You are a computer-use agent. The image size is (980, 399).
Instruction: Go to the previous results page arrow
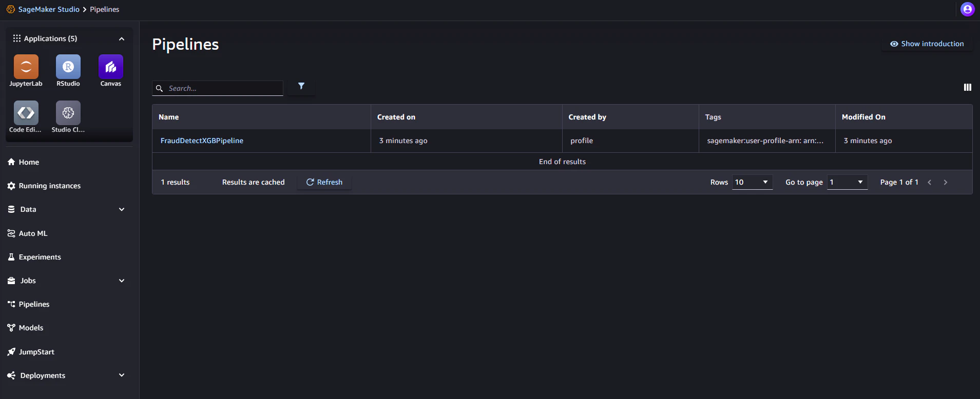tap(929, 182)
